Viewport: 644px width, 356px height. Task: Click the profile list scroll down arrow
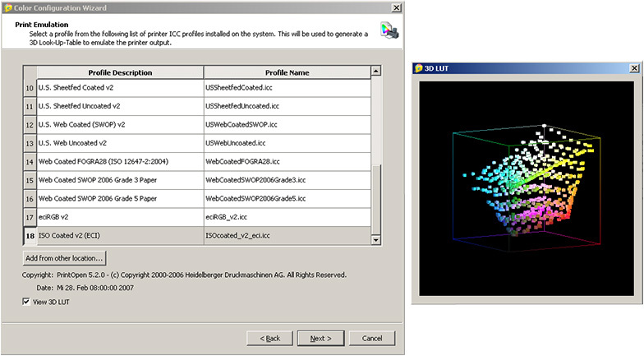375,240
